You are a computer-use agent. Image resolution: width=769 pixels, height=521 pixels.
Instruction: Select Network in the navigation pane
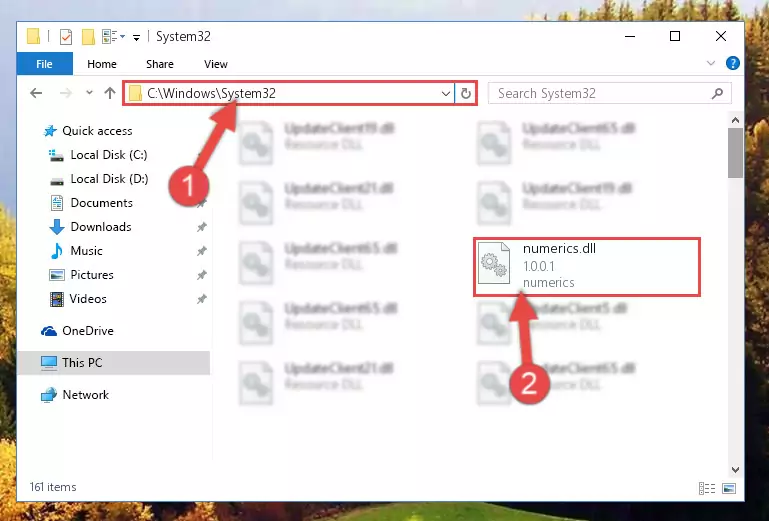pos(85,395)
